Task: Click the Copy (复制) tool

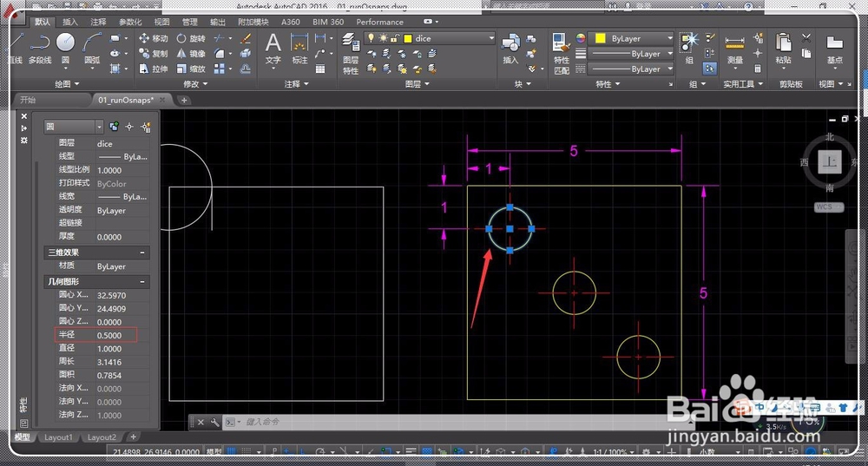Action: click(x=154, y=54)
